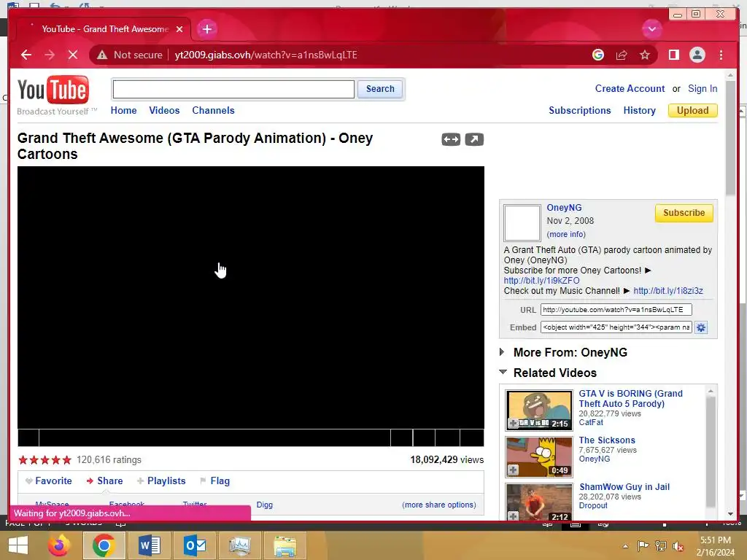Open the OneyNG channel link
Screen dimensions: 747x560
[x=564, y=208]
